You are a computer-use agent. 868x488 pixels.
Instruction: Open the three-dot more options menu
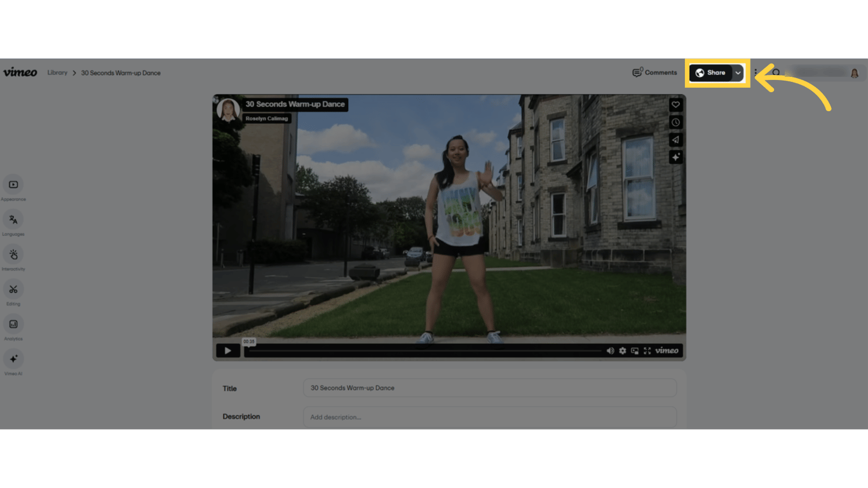[x=756, y=72]
